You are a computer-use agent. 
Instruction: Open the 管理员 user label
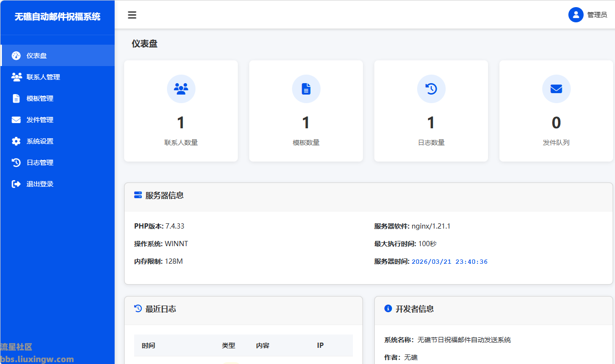click(597, 15)
